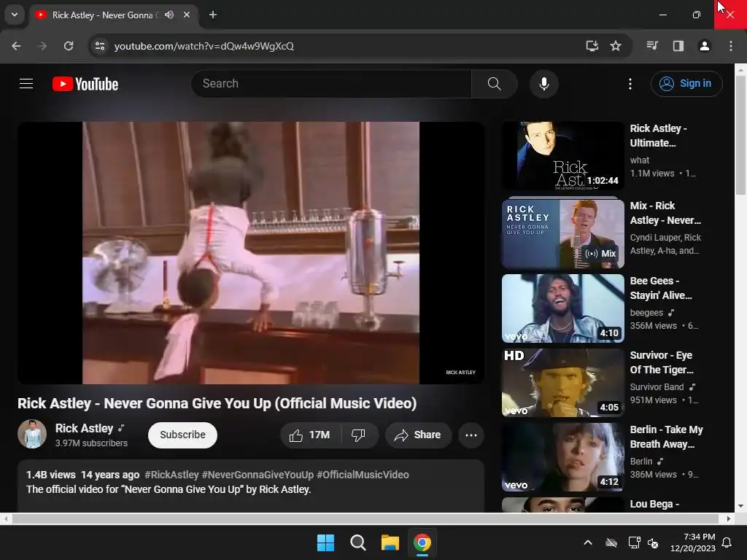This screenshot has height=560, width=747.
Task: Open Mix - Rick Astley thumbnail
Action: point(562,234)
